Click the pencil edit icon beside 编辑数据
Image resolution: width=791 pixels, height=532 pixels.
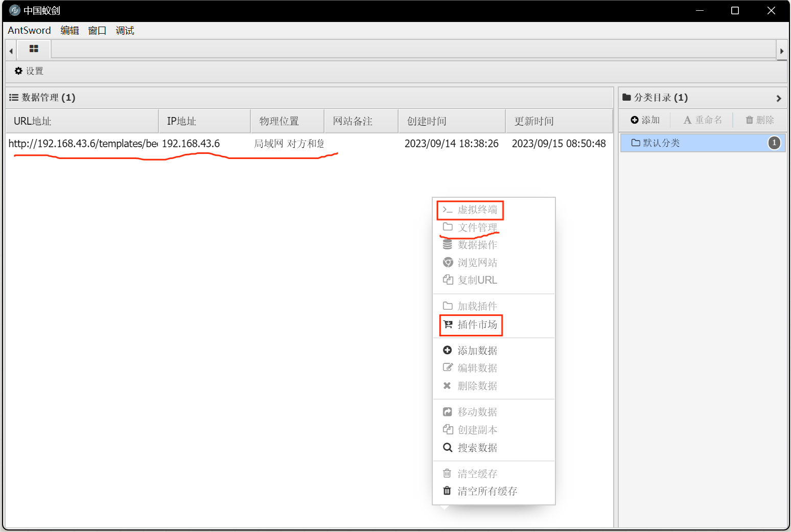coord(448,367)
